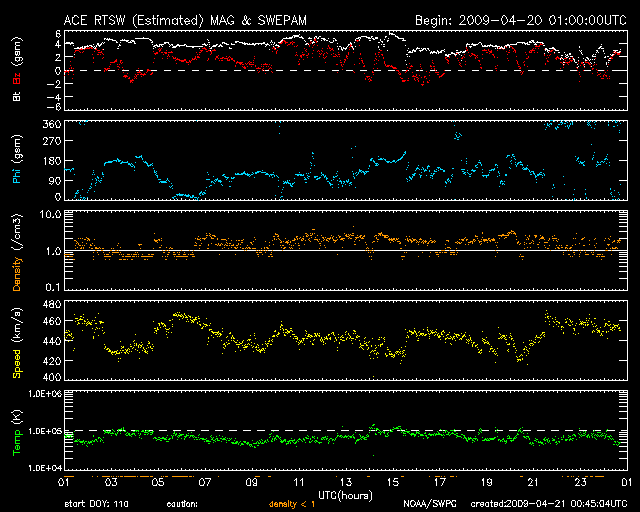This screenshot has height=512, width=640.
Task: Click the '180' tick label on the Phi axis
Action: pos(52,161)
